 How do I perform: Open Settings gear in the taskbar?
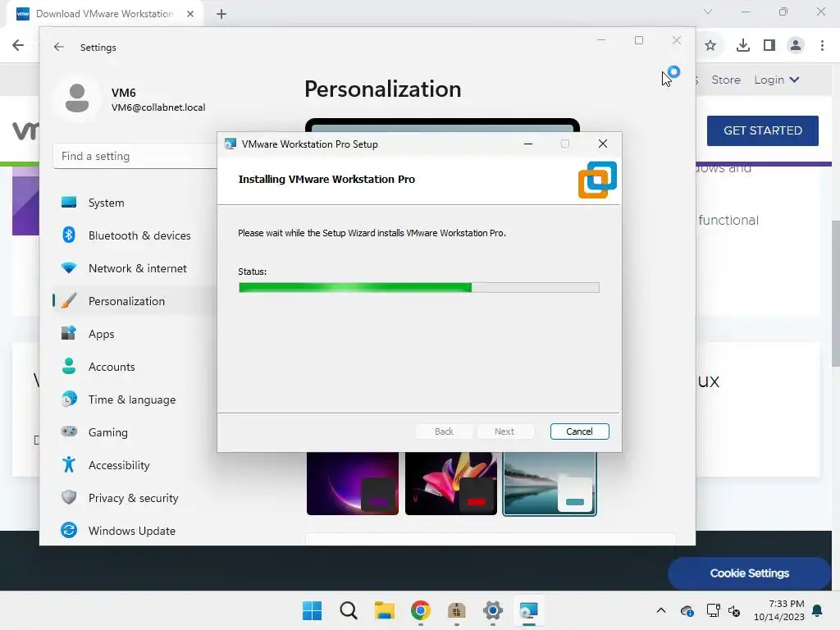(x=493, y=610)
